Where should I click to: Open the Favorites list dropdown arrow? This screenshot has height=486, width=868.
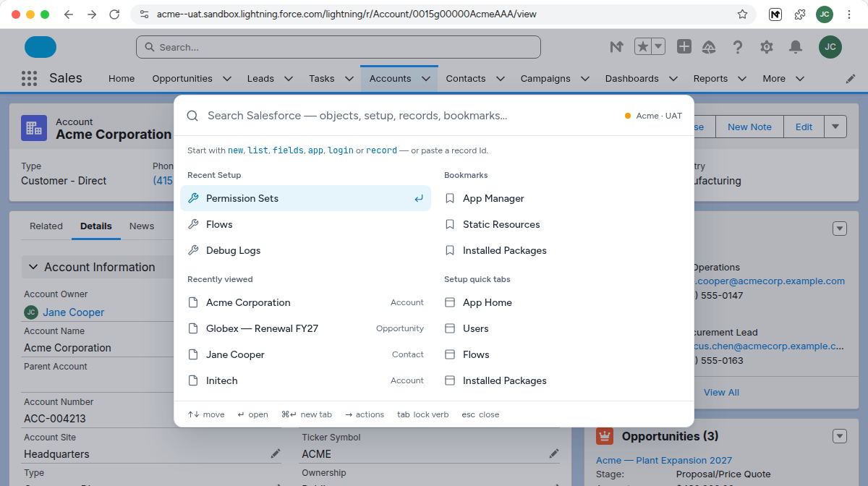tap(658, 47)
